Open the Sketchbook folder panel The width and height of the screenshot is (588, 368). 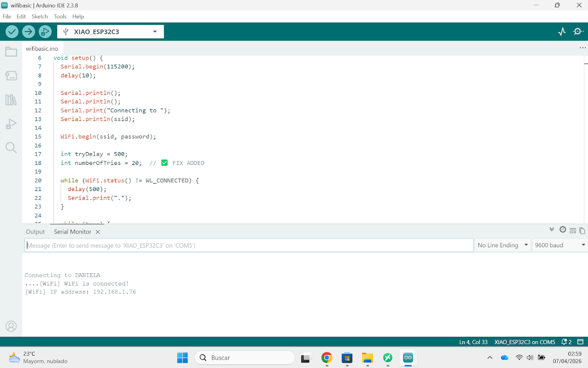11,52
